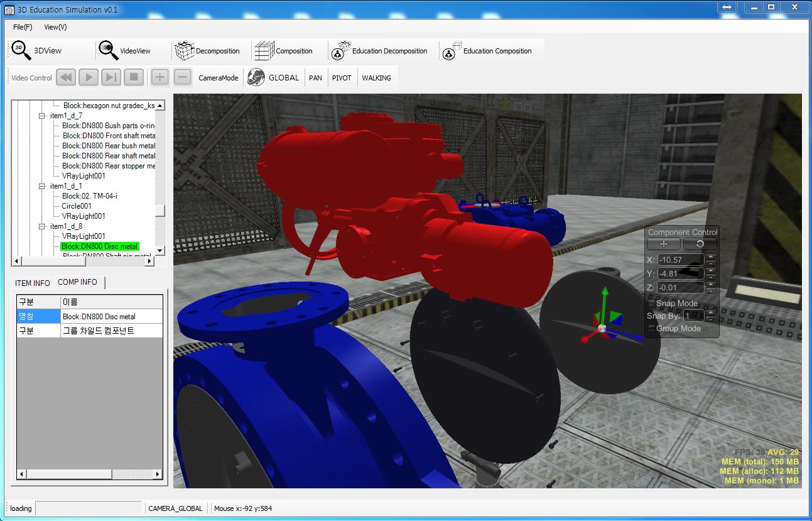
Task: Switch to the COMP INFO tab
Action: (x=78, y=282)
